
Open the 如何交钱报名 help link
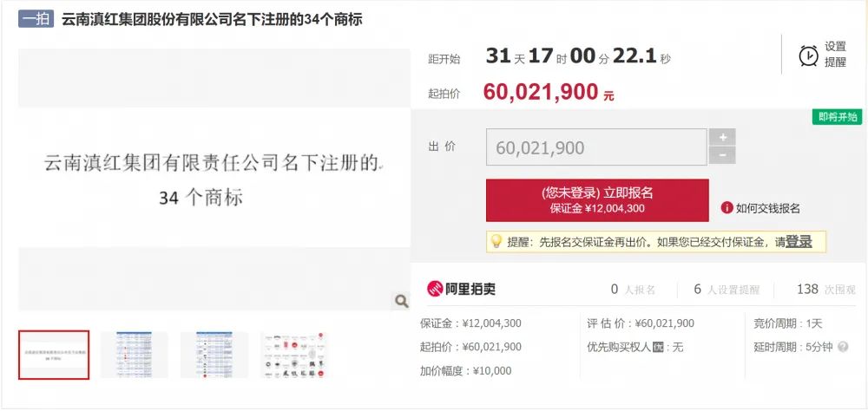click(767, 209)
